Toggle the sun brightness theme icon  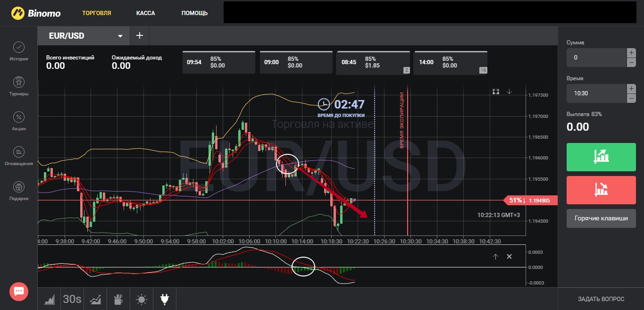pyautogui.click(x=142, y=299)
